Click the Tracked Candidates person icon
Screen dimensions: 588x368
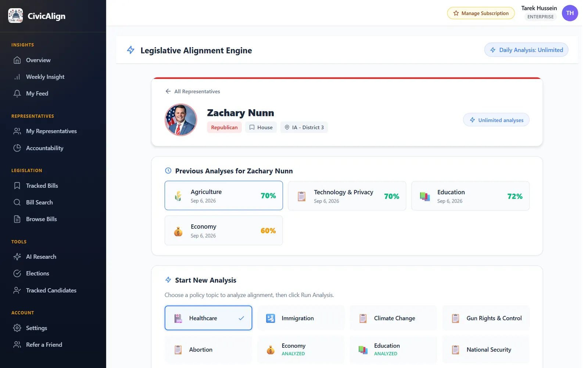17,290
